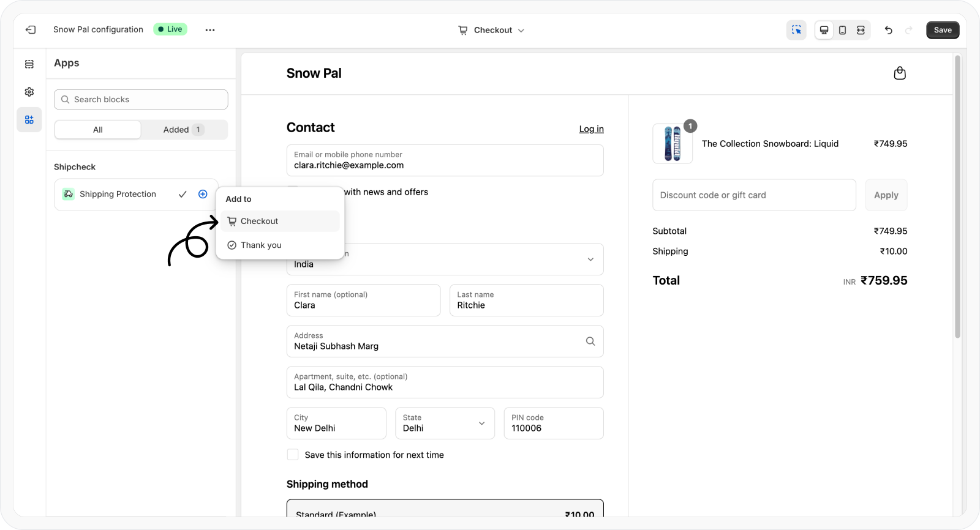Open the State dropdown showing Delhi
This screenshot has width=980, height=530.
445,424
